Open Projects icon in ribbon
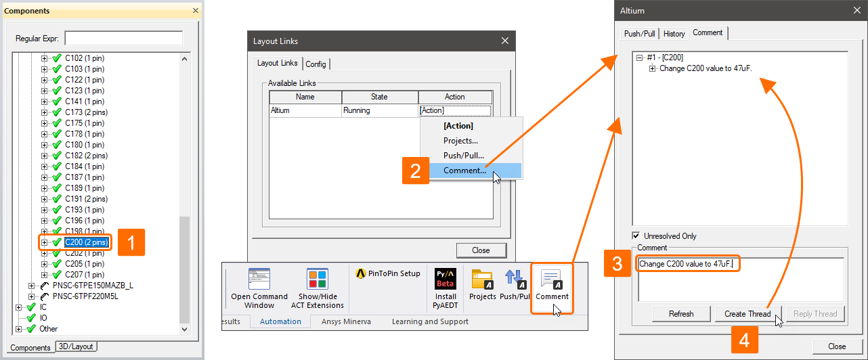This screenshot has height=360, width=868. 483,279
